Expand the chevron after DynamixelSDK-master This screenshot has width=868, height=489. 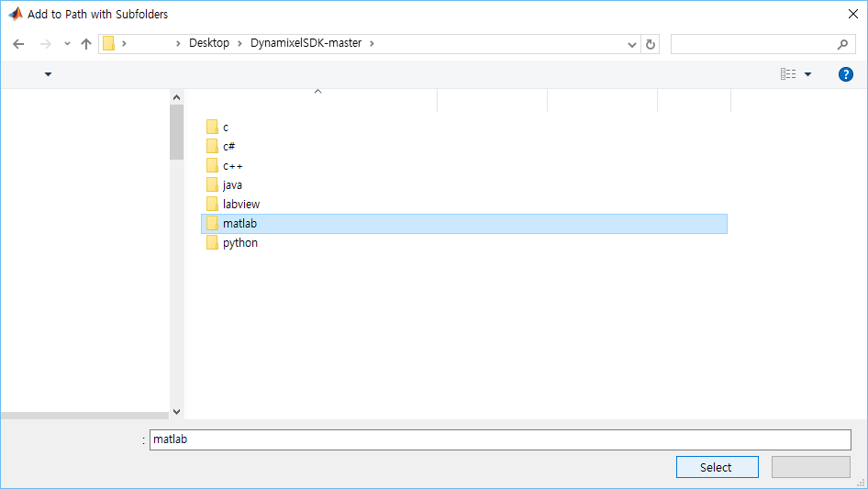[372, 43]
